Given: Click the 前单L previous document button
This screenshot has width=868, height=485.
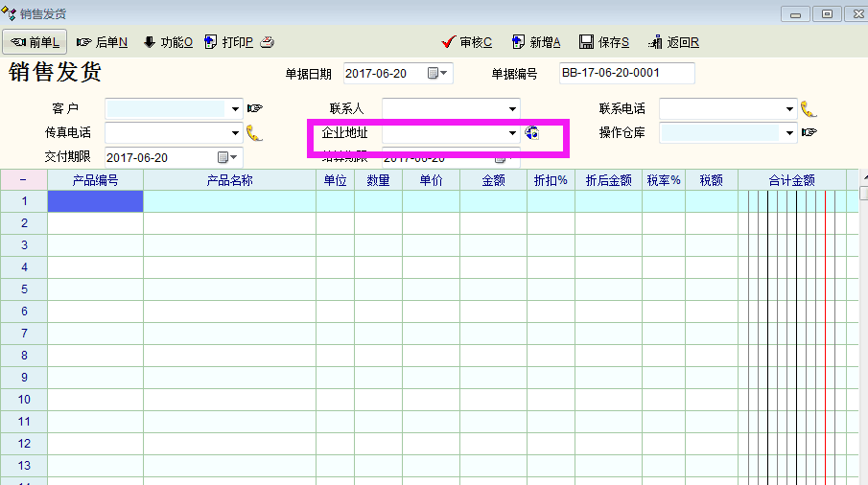Looking at the screenshot, I should 35,42.
